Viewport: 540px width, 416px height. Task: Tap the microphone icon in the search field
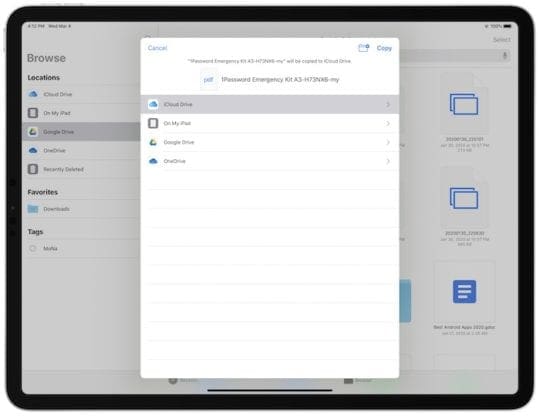505,56
